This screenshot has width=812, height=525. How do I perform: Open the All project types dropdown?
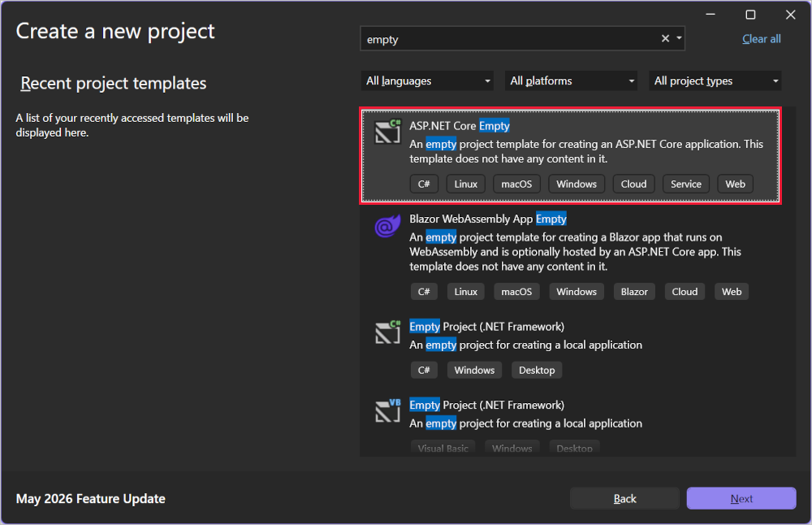click(715, 80)
